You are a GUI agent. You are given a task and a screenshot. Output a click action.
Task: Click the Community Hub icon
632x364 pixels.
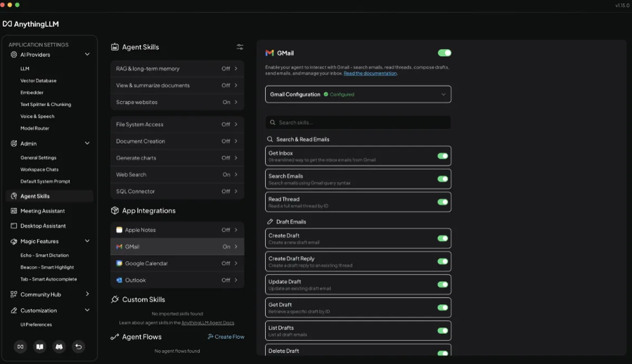(13, 294)
